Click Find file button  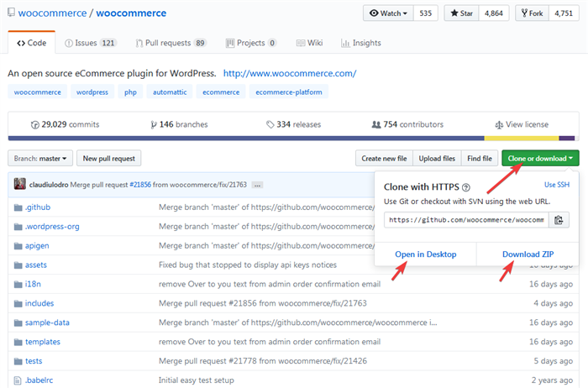pos(480,159)
